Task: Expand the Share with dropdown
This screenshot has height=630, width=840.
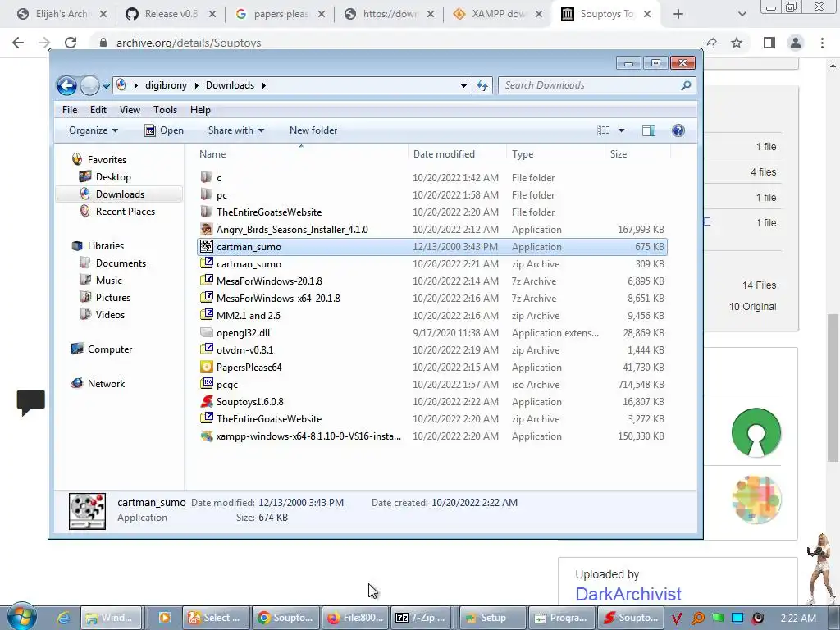Action: [235, 130]
